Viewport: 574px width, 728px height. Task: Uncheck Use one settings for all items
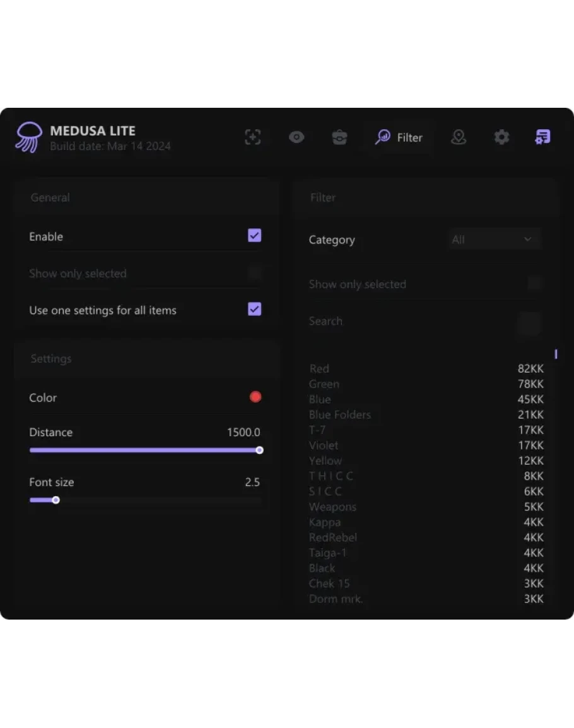coord(255,309)
